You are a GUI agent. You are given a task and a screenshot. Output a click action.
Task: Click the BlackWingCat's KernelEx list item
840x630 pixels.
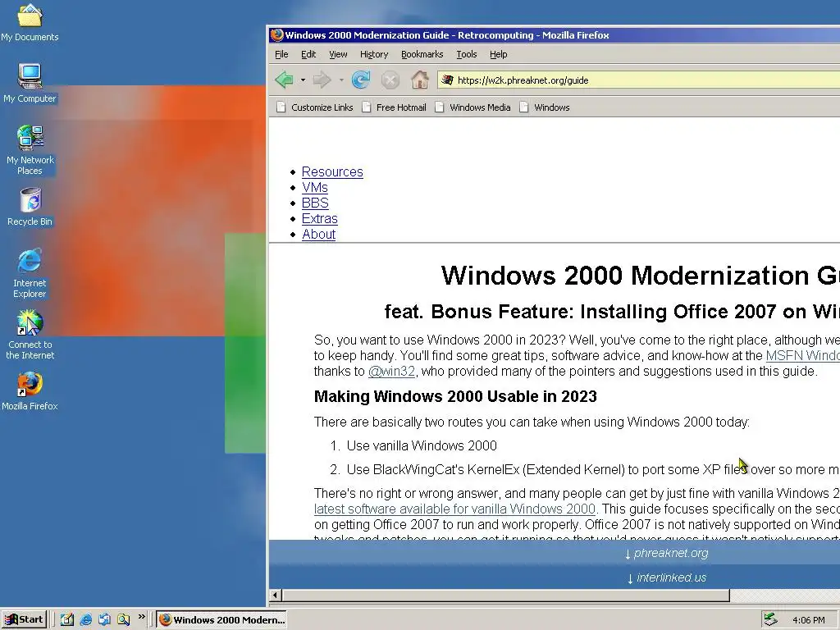[593, 469]
